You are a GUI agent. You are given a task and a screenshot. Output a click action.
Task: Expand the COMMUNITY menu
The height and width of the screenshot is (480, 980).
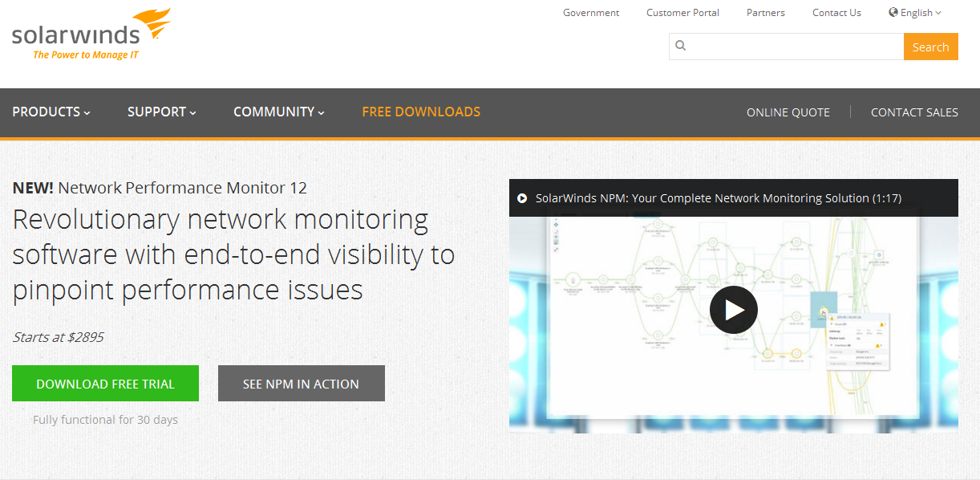tap(278, 112)
